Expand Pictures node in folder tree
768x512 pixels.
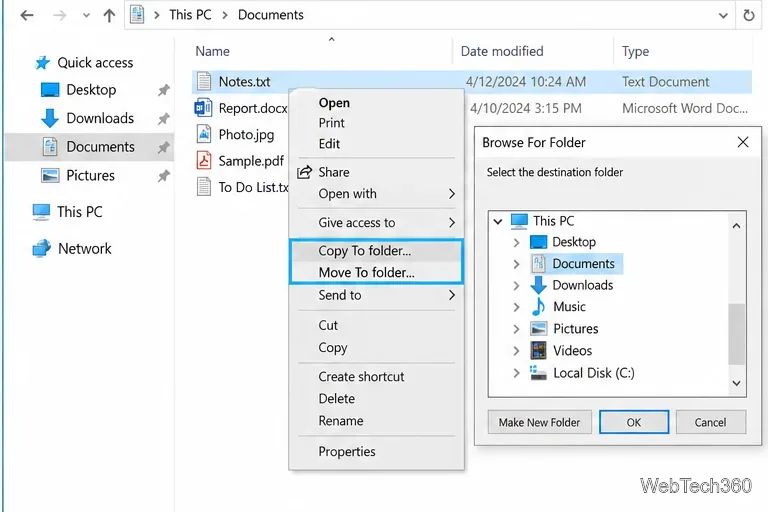point(516,329)
